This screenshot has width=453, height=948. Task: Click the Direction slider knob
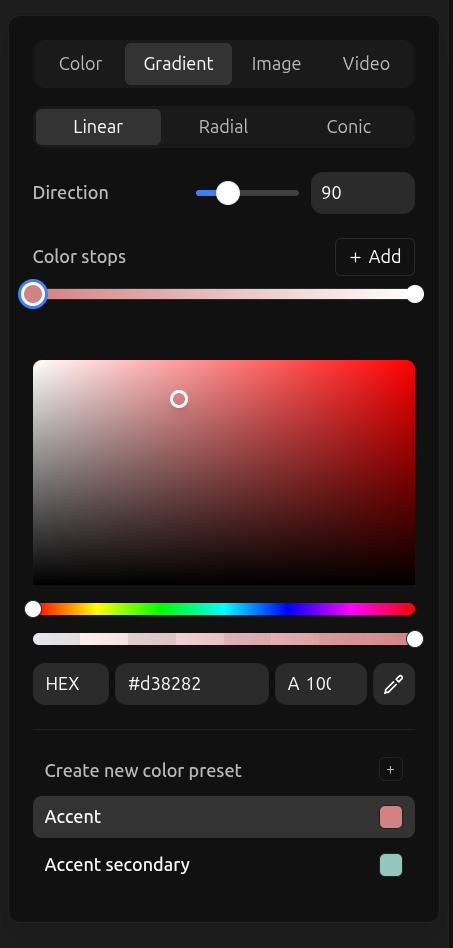(x=228, y=193)
